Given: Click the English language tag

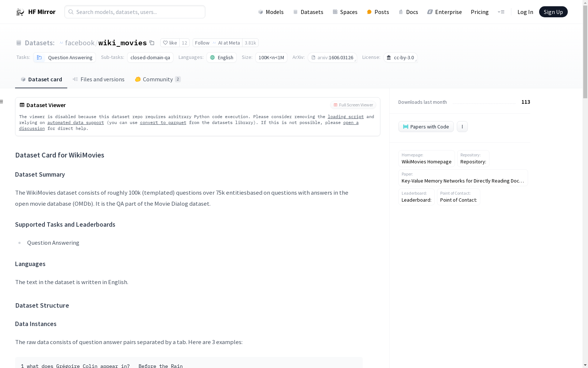Looking at the screenshot, I should click(222, 57).
